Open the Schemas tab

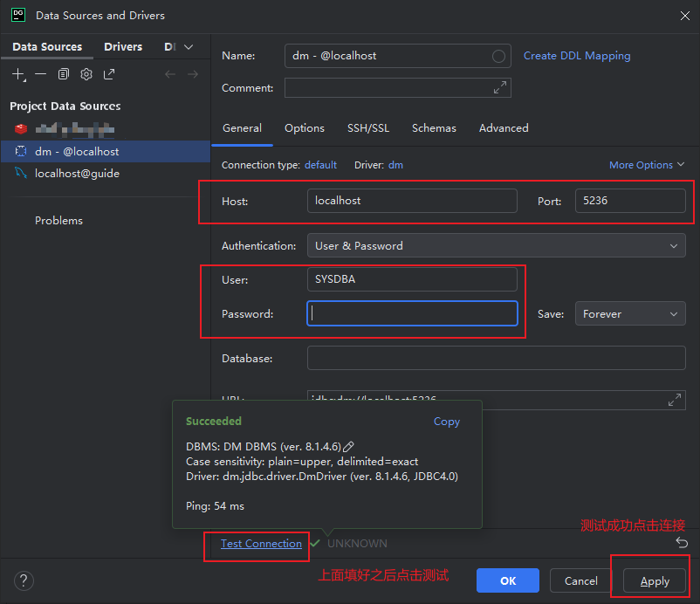click(434, 128)
